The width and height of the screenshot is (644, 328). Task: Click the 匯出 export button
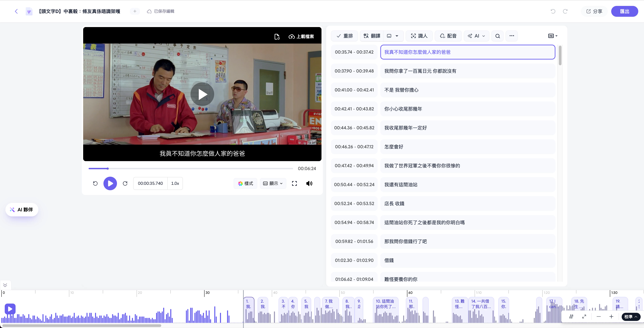point(625,11)
